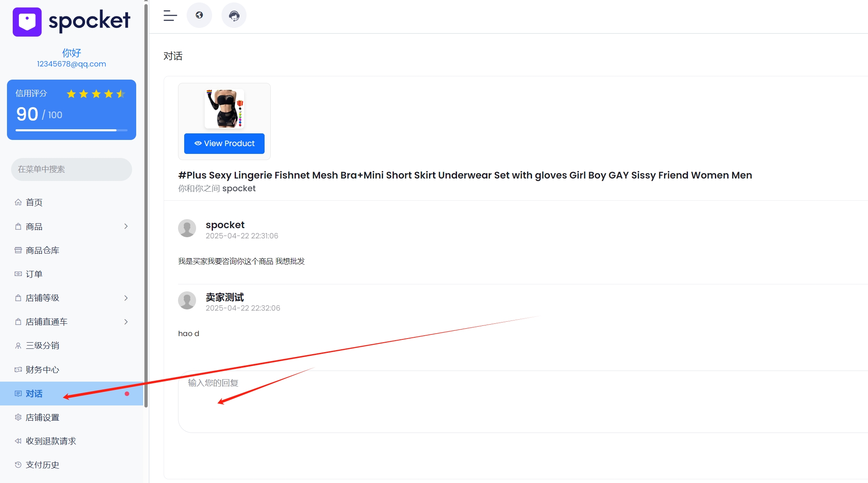Open customer service headset icon
Screen dimensions: 868x483
point(234,15)
